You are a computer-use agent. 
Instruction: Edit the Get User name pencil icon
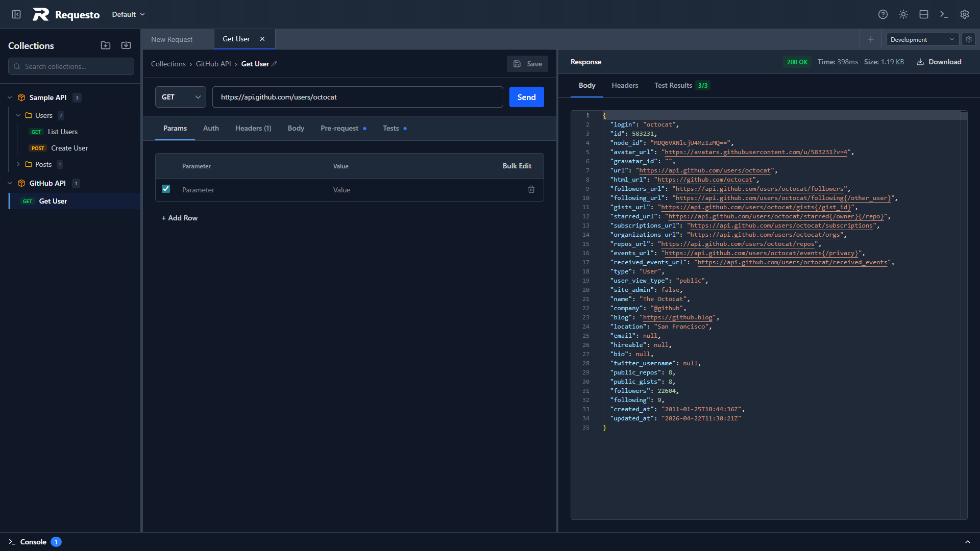[274, 64]
